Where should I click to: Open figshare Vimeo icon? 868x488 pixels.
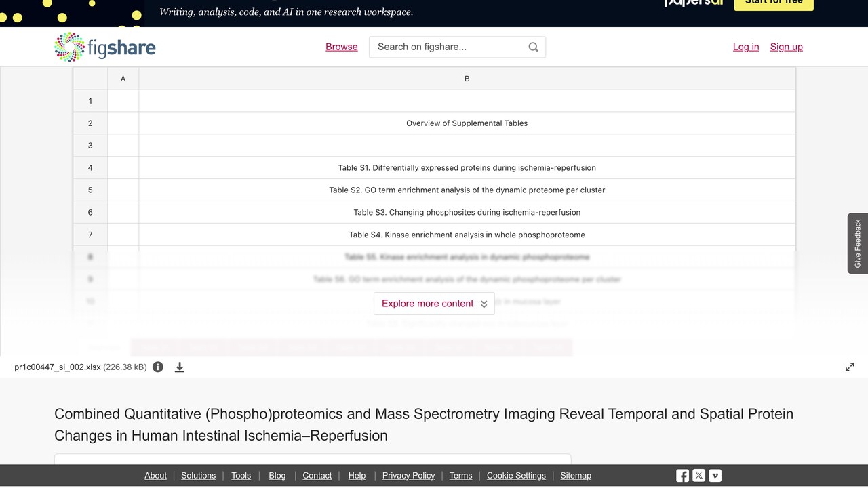tap(715, 476)
